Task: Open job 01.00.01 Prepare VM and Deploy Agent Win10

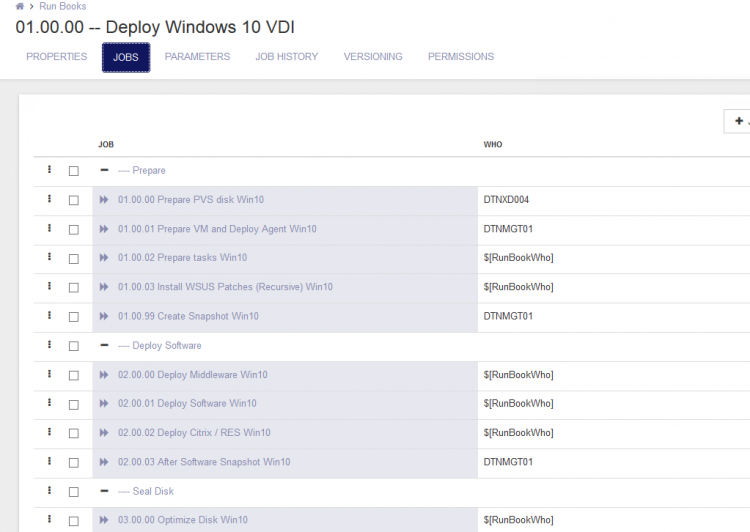Action: 217,229
